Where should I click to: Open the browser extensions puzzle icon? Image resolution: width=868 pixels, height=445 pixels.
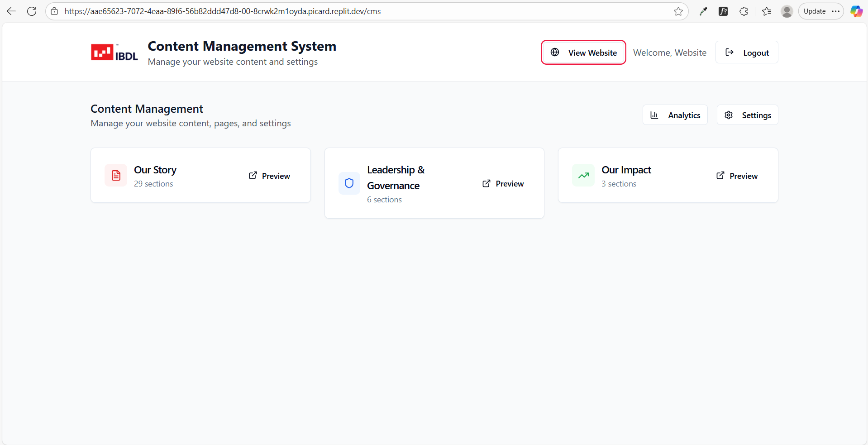coord(744,11)
